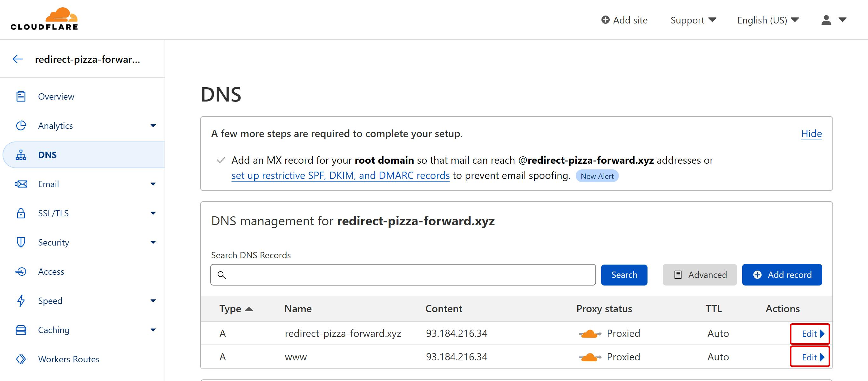The height and width of the screenshot is (381, 868).
Task: Open the Support dropdown
Action: (x=693, y=20)
